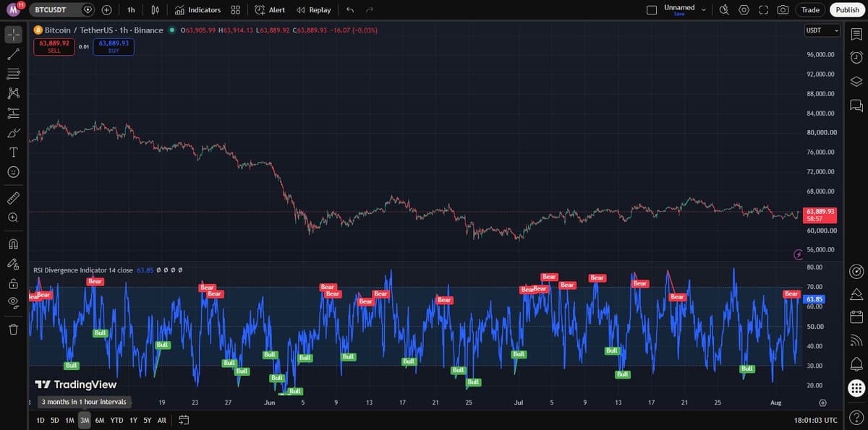868x430 pixels.
Task: Open the ideas stream target icon
Action: coord(856,271)
